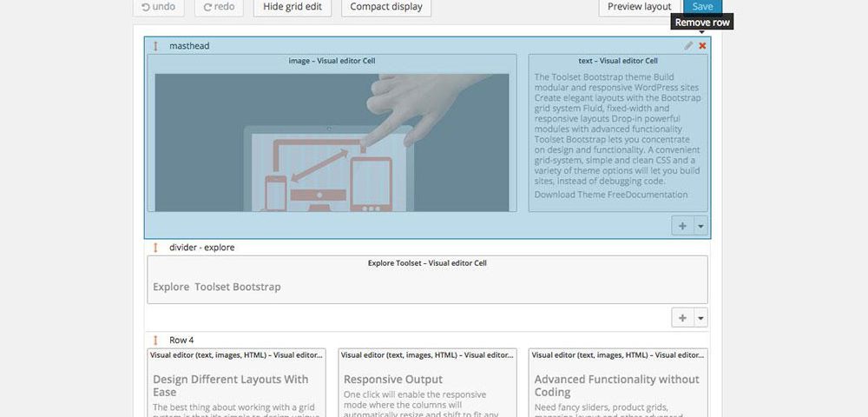Switch to Compact display
This screenshot has width=868, height=417.
[386, 7]
